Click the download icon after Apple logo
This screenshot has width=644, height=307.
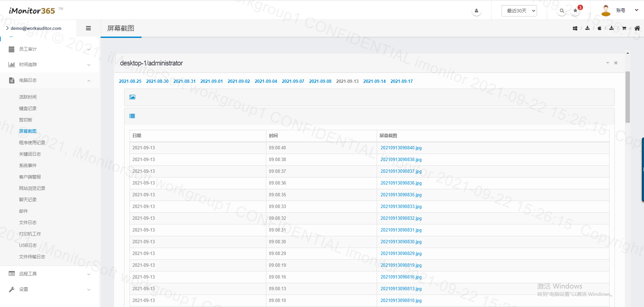pyautogui.click(x=611, y=28)
